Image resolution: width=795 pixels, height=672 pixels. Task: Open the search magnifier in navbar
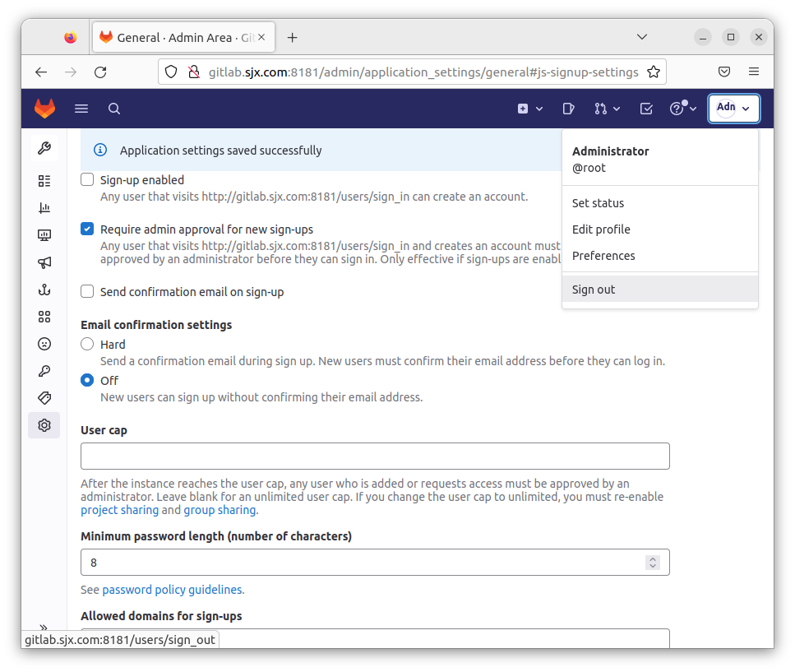(114, 109)
